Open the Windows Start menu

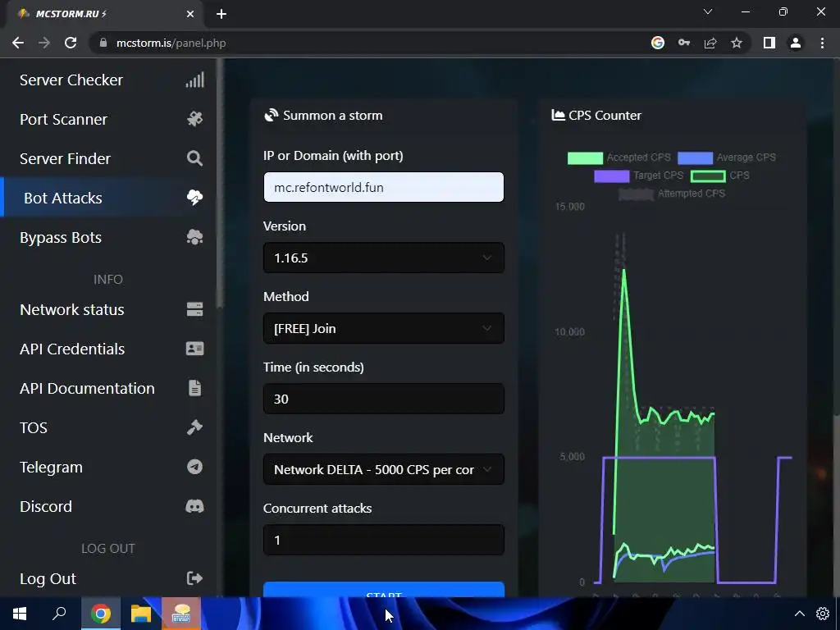pyautogui.click(x=20, y=614)
